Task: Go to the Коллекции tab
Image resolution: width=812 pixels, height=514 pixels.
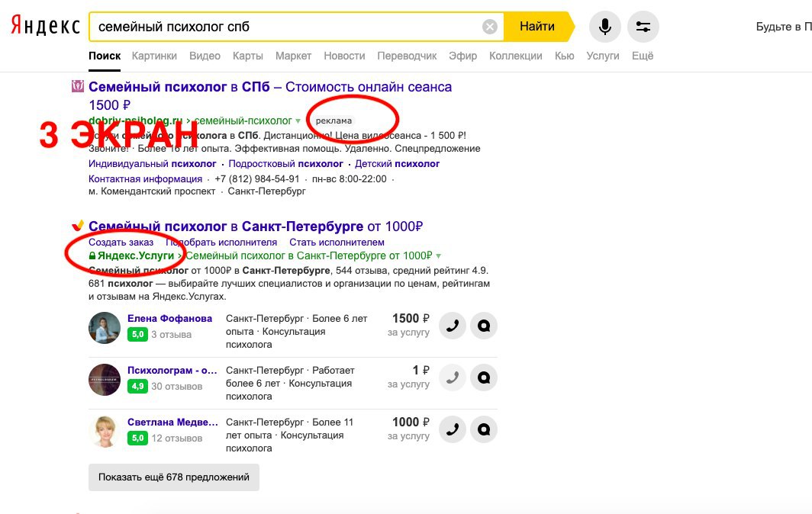Action: coord(515,56)
